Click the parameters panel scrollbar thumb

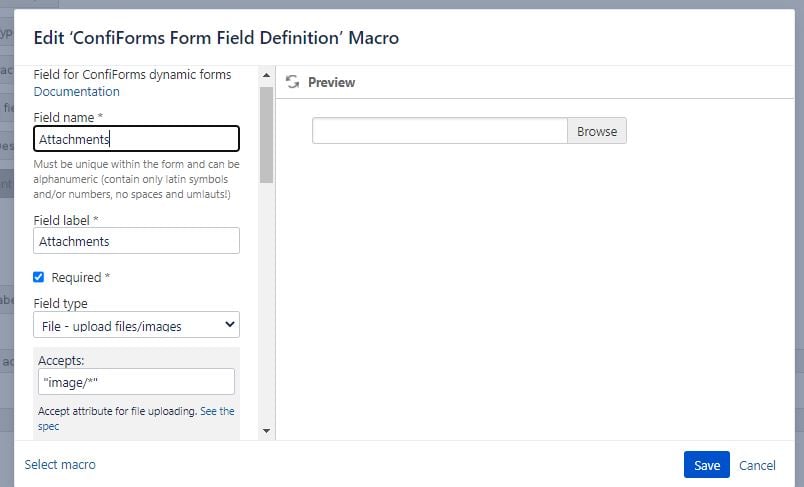coord(266,135)
